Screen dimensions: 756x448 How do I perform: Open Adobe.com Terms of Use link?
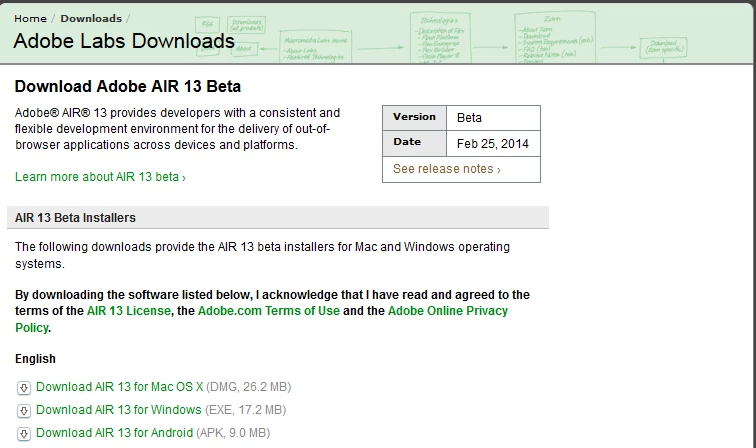coord(269,311)
